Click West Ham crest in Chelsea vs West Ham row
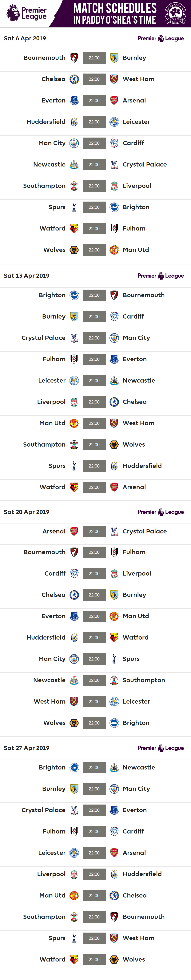The image size is (191, 980). tap(114, 79)
